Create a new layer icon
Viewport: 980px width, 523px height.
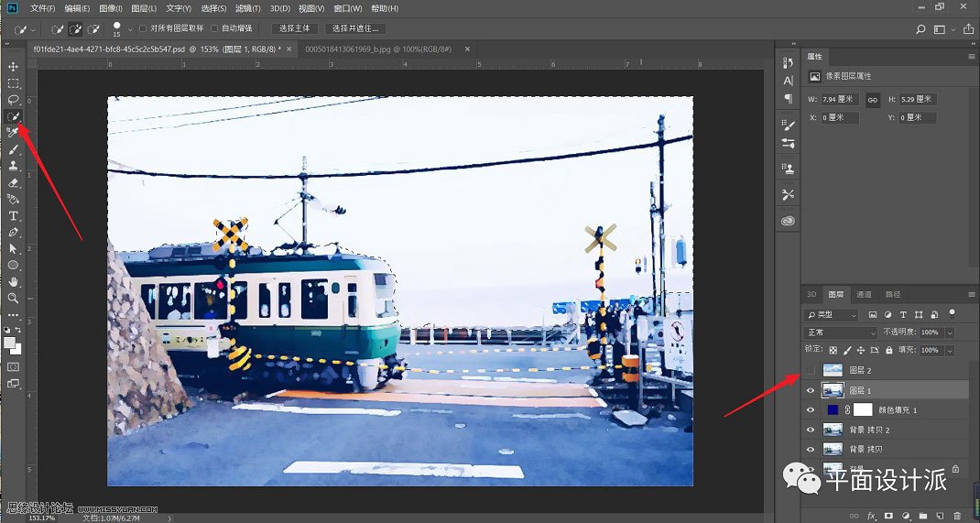[940, 516]
